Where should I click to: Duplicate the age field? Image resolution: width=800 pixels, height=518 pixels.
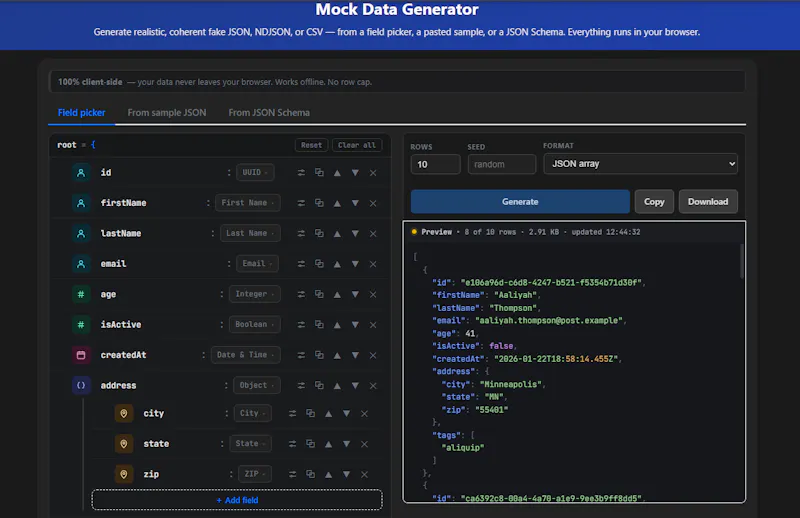(x=319, y=294)
